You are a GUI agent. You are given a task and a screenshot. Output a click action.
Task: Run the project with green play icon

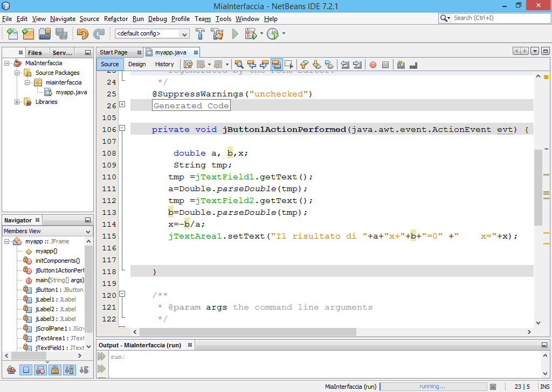235,34
